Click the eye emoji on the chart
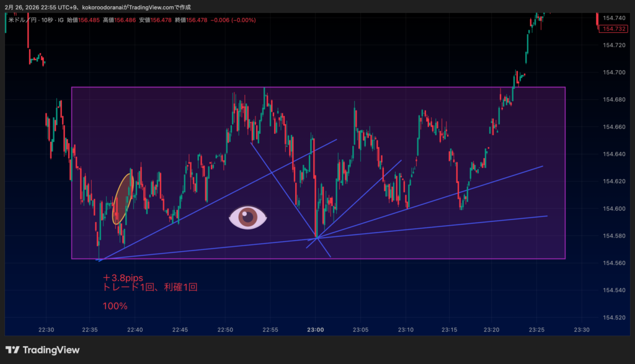Screen dimensions: 635x364 tap(248, 216)
